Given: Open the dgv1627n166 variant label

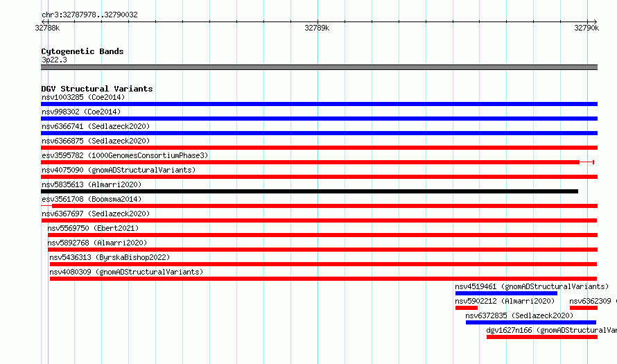Looking at the screenshot, I should click(551, 330).
